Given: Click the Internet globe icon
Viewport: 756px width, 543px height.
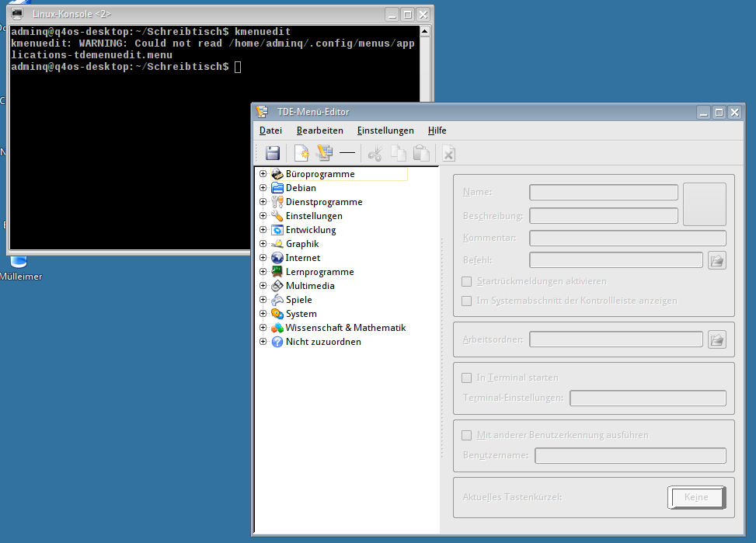Looking at the screenshot, I should point(277,257).
